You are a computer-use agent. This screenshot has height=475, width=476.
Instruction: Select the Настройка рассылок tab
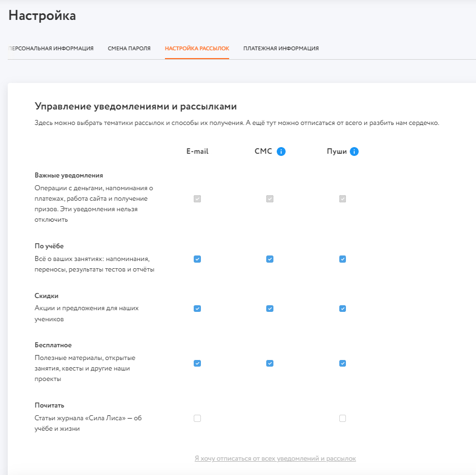(x=197, y=49)
